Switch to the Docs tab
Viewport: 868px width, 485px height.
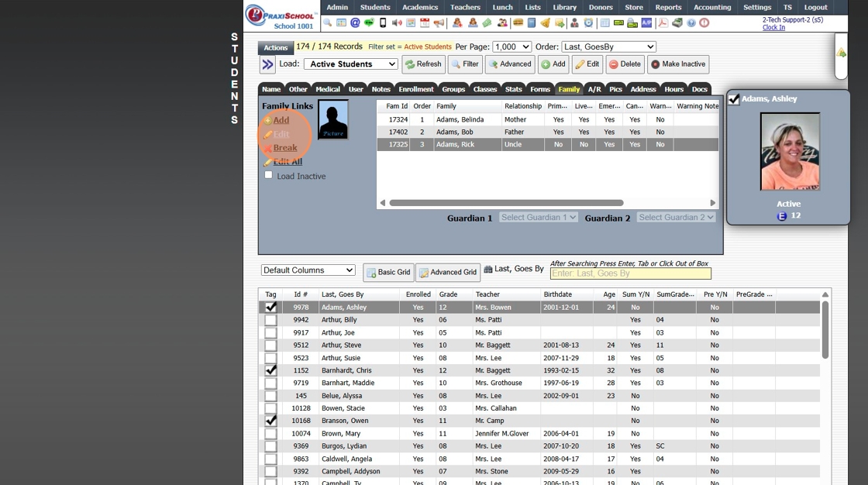(699, 89)
